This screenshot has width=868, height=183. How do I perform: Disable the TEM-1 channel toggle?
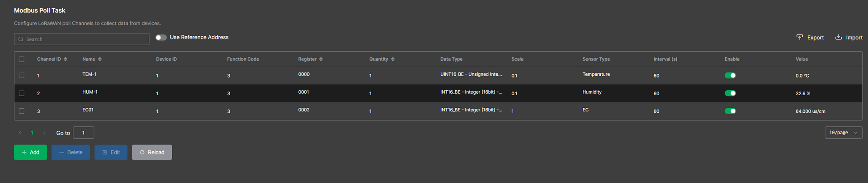tap(730, 76)
